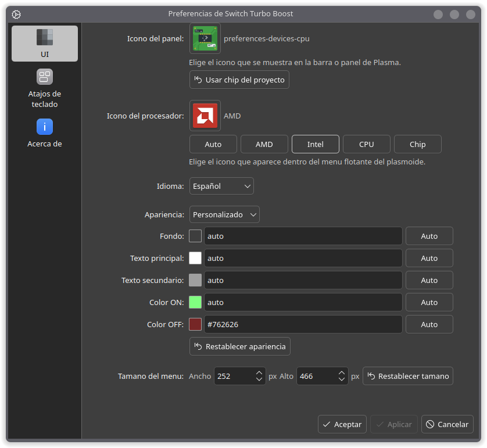Click Usar chip del proyecto button
Screen dimensions: 487x448
click(239, 80)
